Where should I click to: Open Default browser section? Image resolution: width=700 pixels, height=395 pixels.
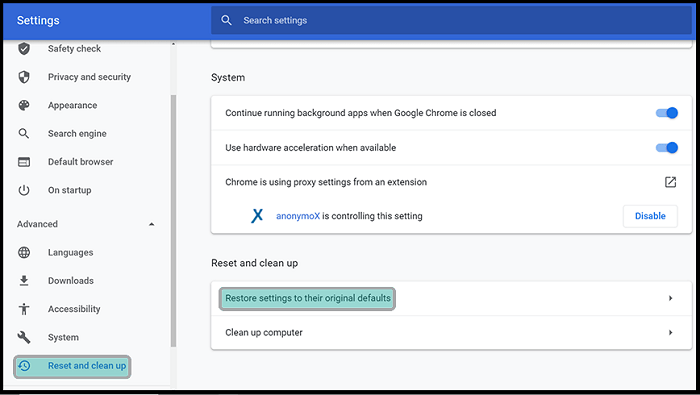click(80, 162)
